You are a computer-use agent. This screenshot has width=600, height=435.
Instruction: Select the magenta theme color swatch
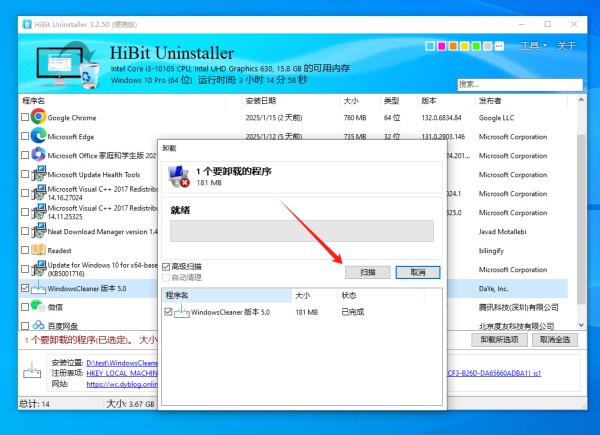(x=441, y=46)
